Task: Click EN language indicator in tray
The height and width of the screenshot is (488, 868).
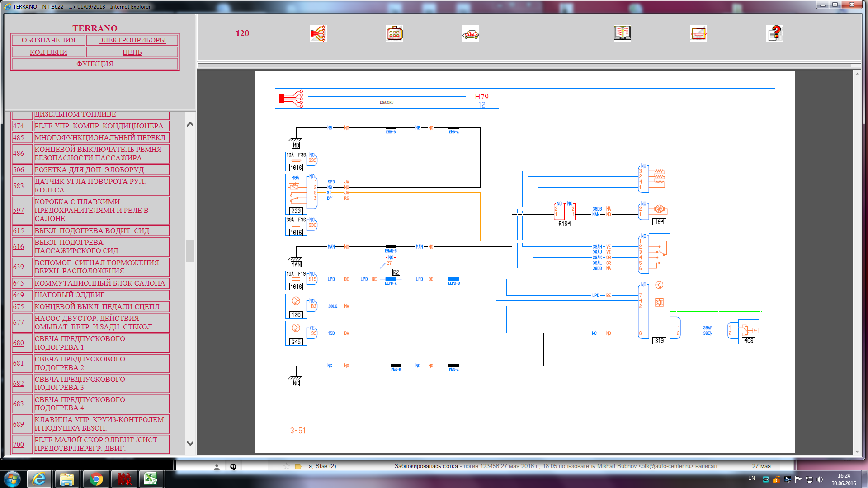Action: coord(751,478)
